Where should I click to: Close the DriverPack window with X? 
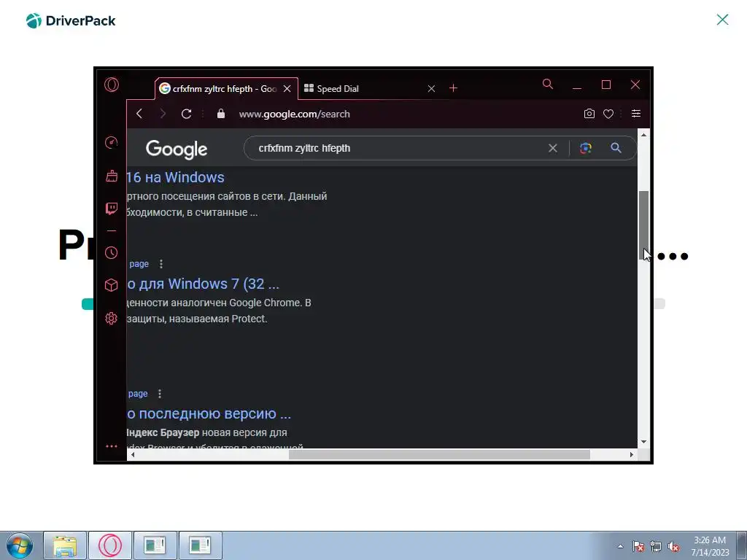pyautogui.click(x=722, y=20)
